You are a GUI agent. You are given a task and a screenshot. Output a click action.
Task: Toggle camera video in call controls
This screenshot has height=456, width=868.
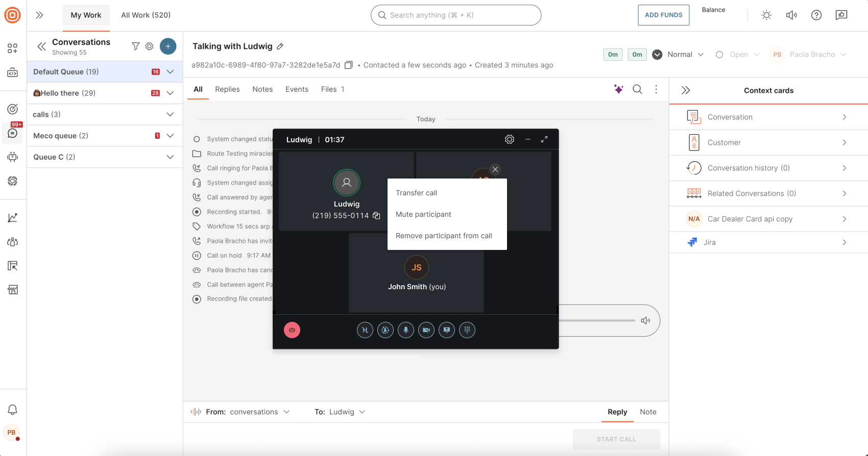(426, 330)
